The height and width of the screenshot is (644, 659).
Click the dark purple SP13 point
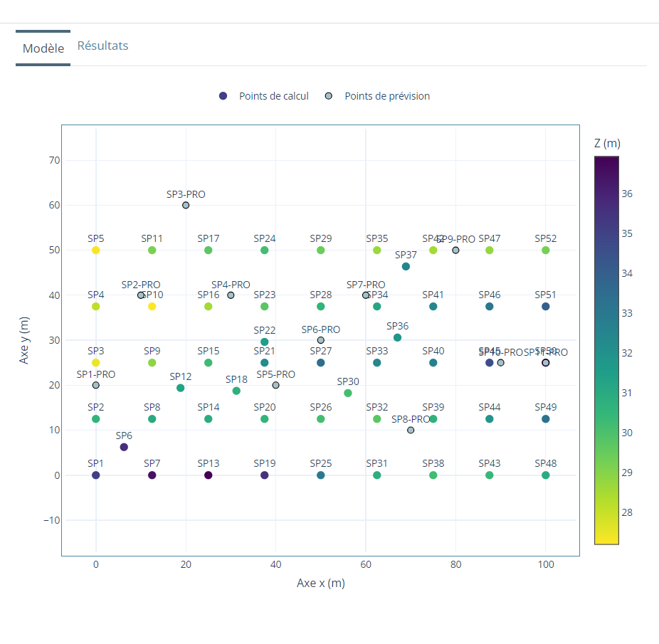209,475
